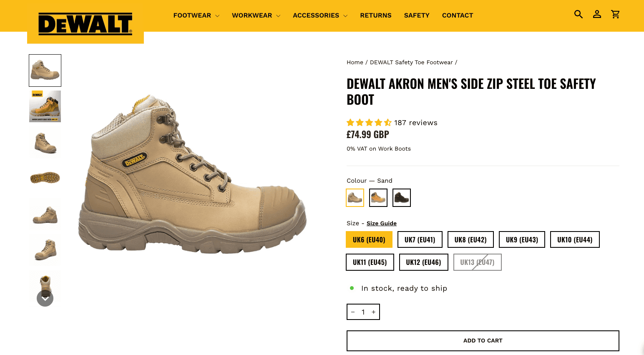
Task: Select the third thumbnail, angled front boot view
Action: tap(45, 142)
